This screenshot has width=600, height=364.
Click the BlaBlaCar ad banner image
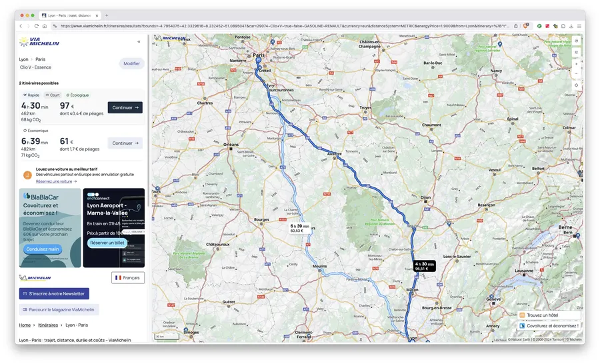(50, 228)
